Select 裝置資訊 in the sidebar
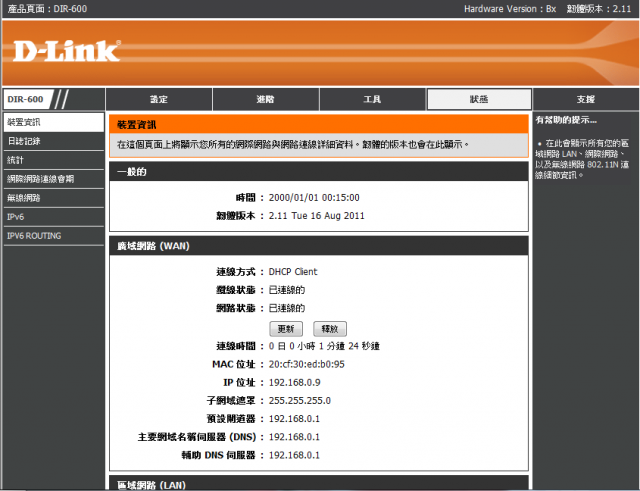The width and height of the screenshot is (640, 491). pos(54,122)
